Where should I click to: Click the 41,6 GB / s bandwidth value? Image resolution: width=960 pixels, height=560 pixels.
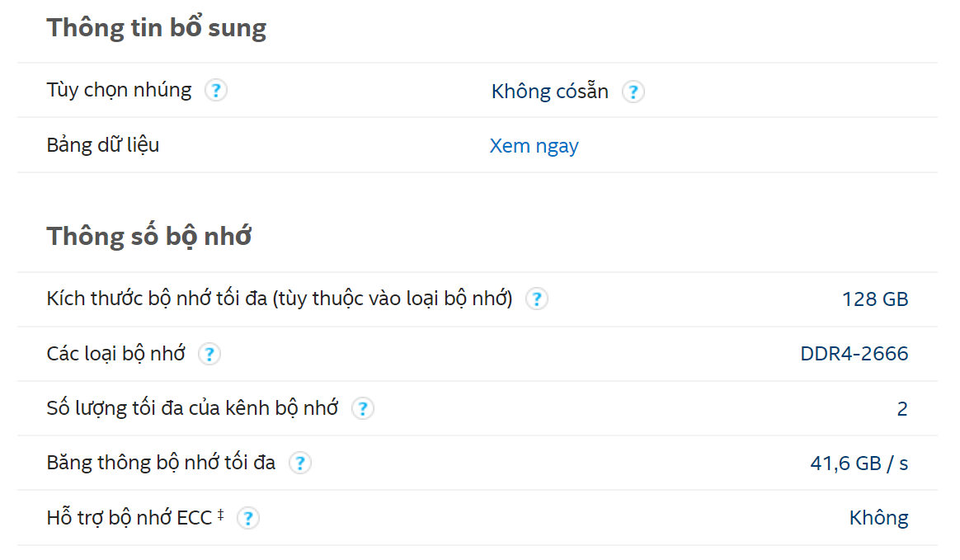point(859,464)
